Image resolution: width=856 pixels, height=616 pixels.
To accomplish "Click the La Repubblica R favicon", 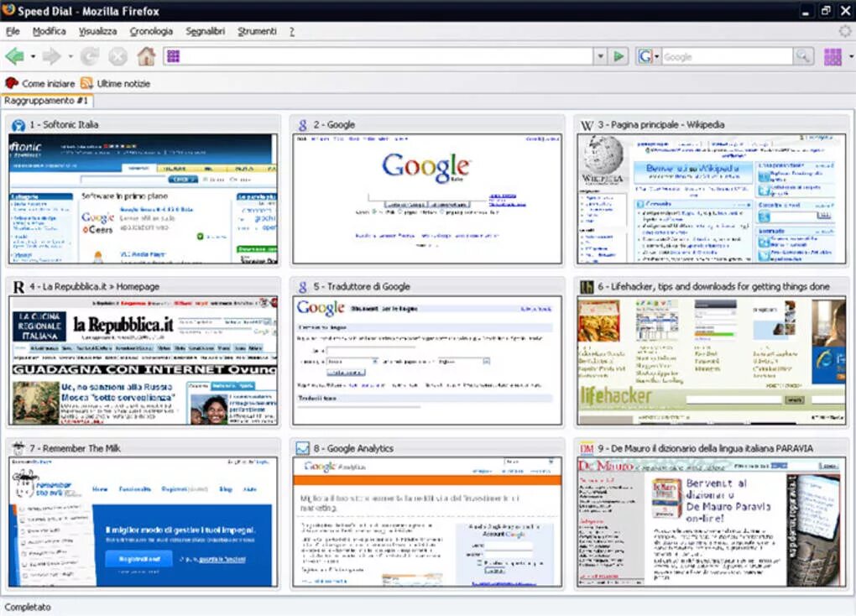I will [x=18, y=287].
